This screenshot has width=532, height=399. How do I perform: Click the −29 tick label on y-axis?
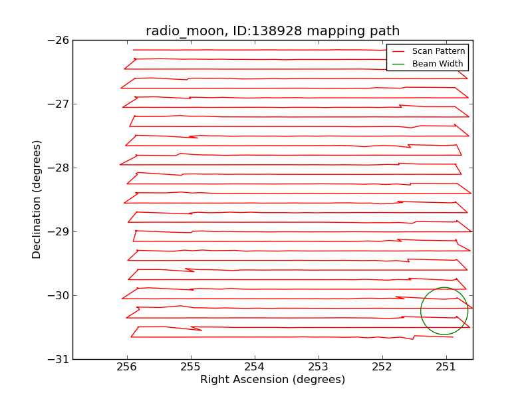point(58,231)
